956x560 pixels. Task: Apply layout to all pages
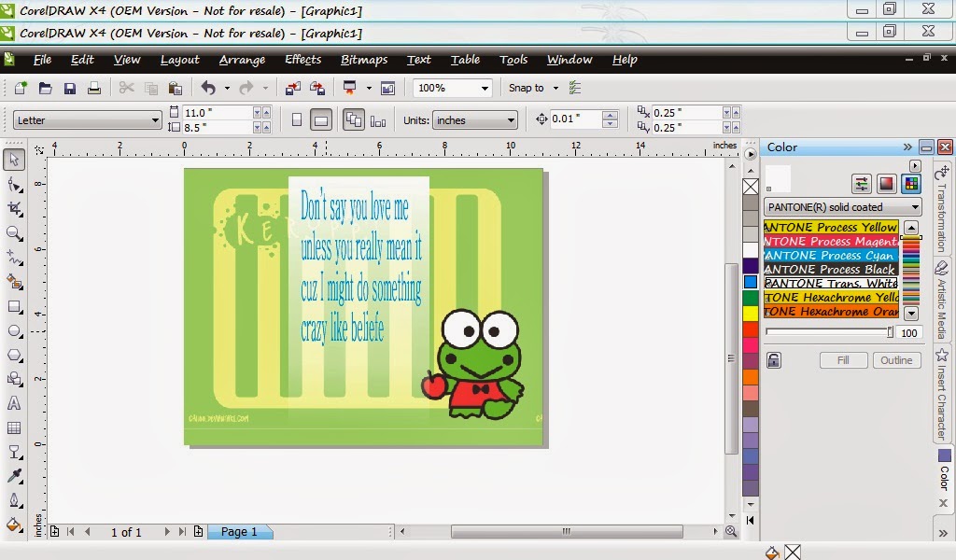(x=354, y=119)
